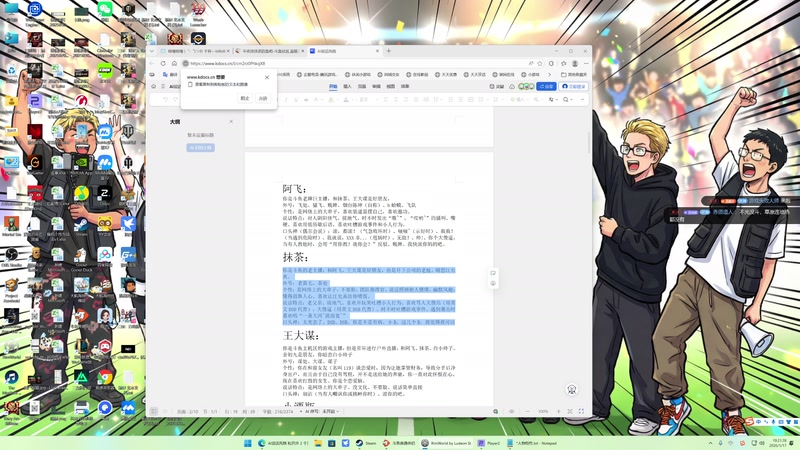Click the document vertical scrollbar
The width and height of the screenshot is (800, 450).
coord(589,143)
